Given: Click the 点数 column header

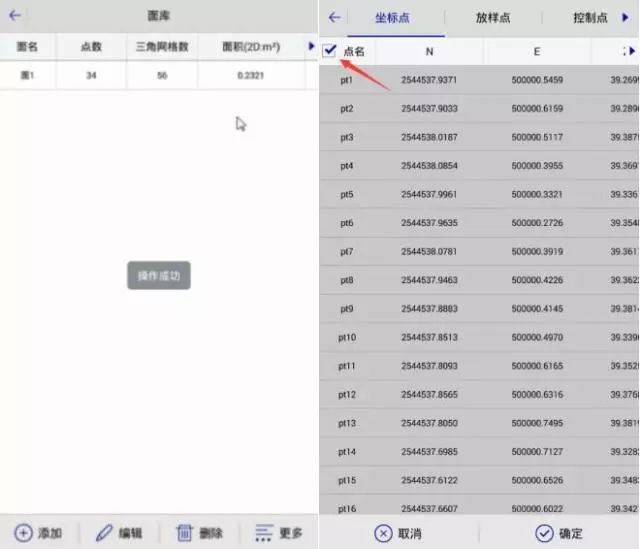Looking at the screenshot, I should tap(91, 47).
